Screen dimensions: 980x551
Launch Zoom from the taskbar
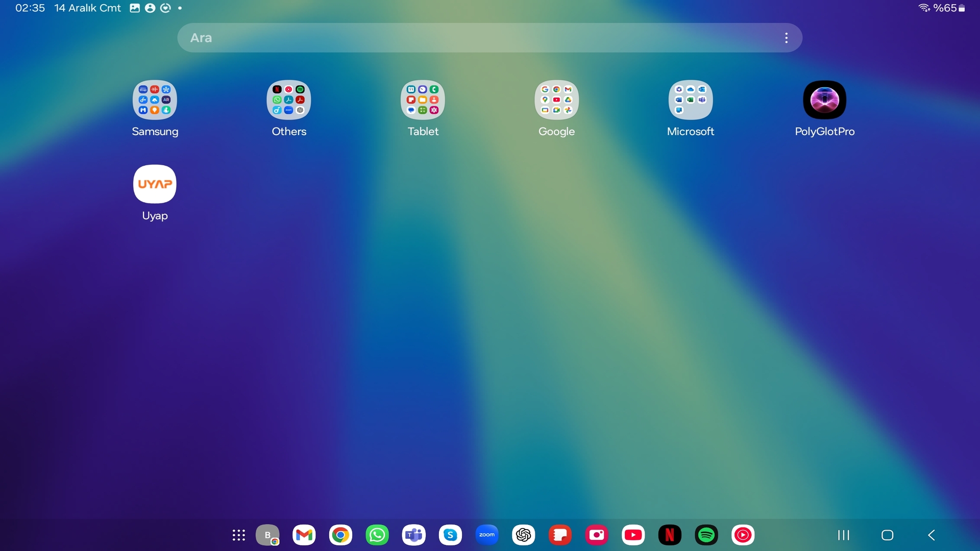[487, 535]
